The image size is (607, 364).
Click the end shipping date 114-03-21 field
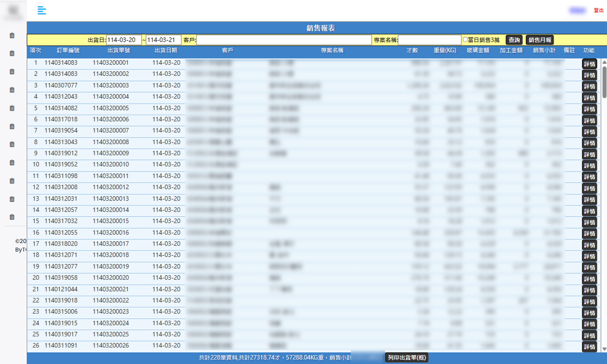(x=163, y=40)
